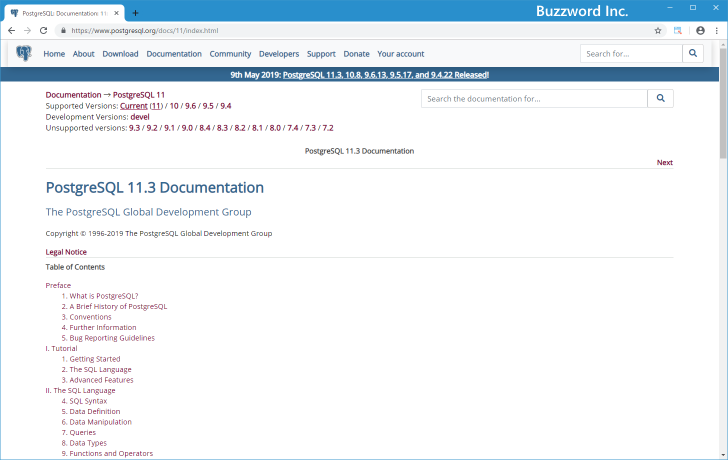Open the 'I. Tutorial' part link
728x460 pixels.
point(61,349)
